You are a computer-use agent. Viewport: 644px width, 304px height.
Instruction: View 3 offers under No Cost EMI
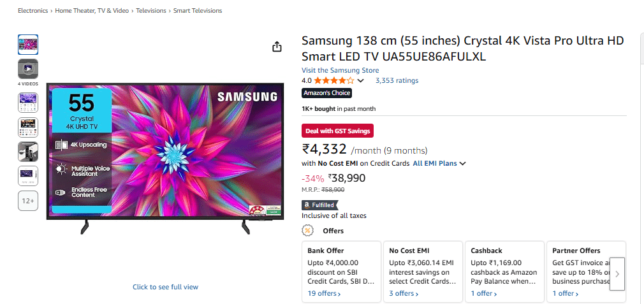[404, 293]
